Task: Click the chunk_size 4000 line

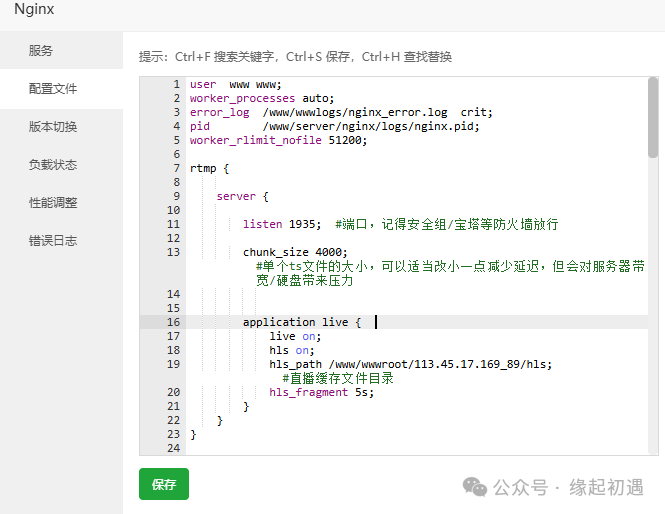Action: [x=295, y=252]
